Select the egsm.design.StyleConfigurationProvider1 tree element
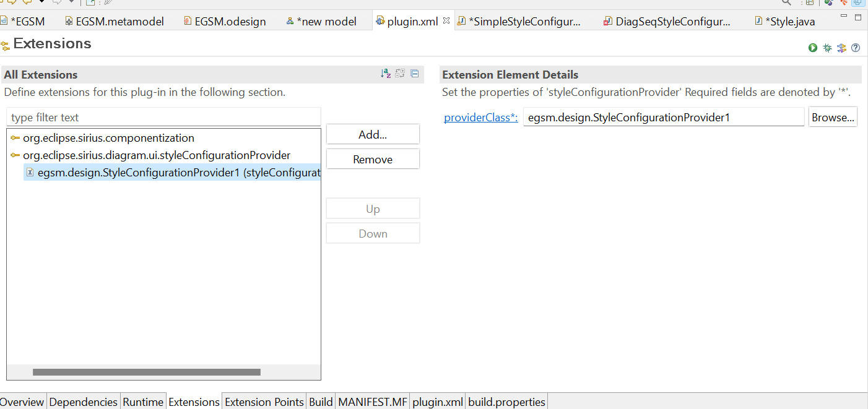 coord(172,173)
